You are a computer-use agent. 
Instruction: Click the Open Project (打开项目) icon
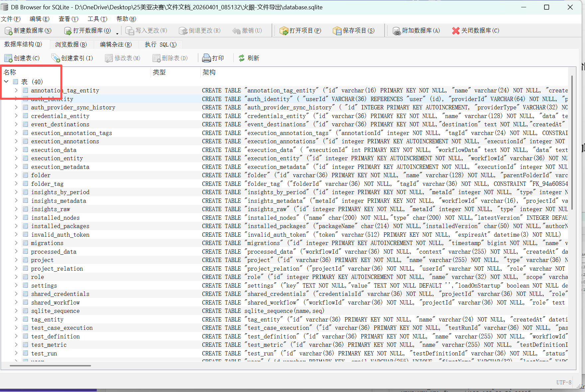[x=284, y=31]
